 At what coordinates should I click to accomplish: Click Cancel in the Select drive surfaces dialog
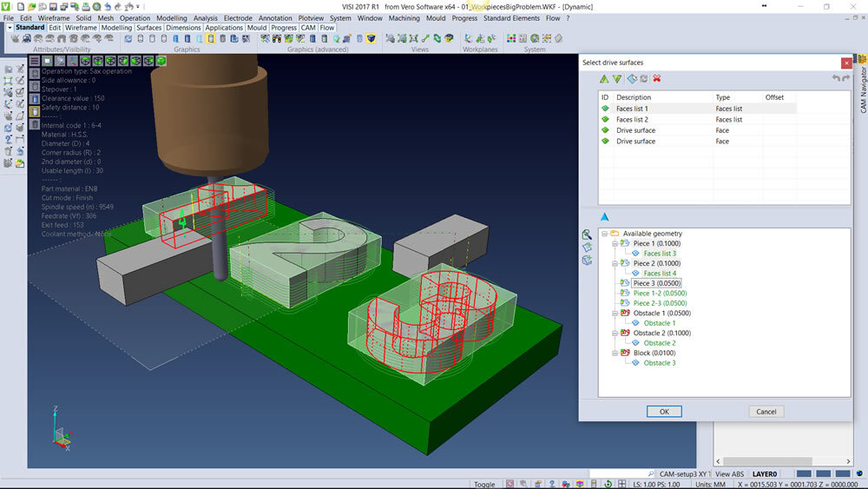tap(766, 412)
